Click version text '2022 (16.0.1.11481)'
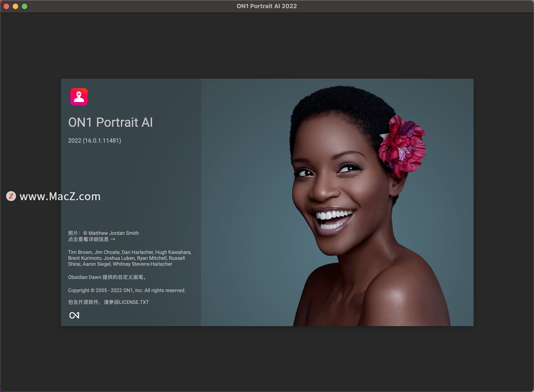Screen dimensions: 534x392 95,140
